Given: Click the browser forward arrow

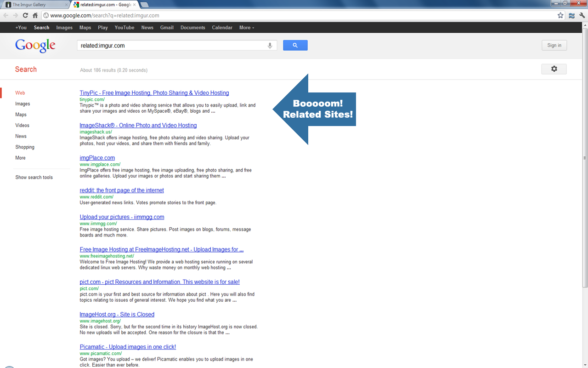Looking at the screenshot, I should pyautogui.click(x=16, y=15).
